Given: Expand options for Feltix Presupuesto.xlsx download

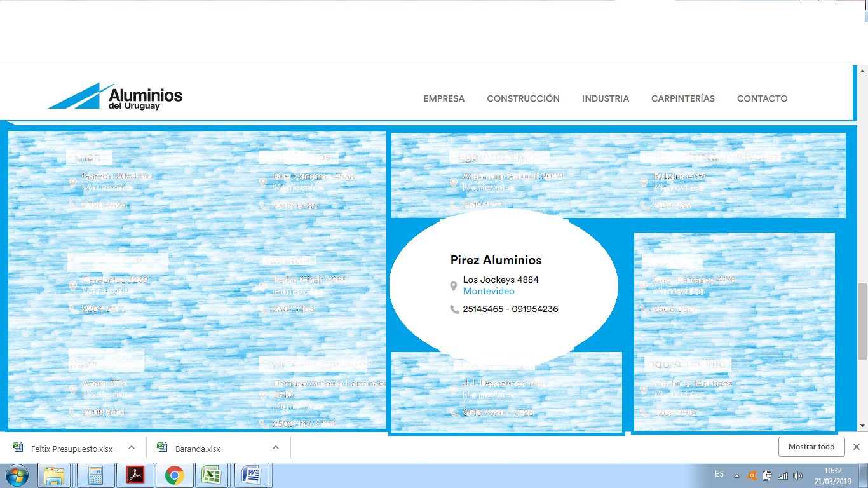Looking at the screenshot, I should [x=132, y=447].
